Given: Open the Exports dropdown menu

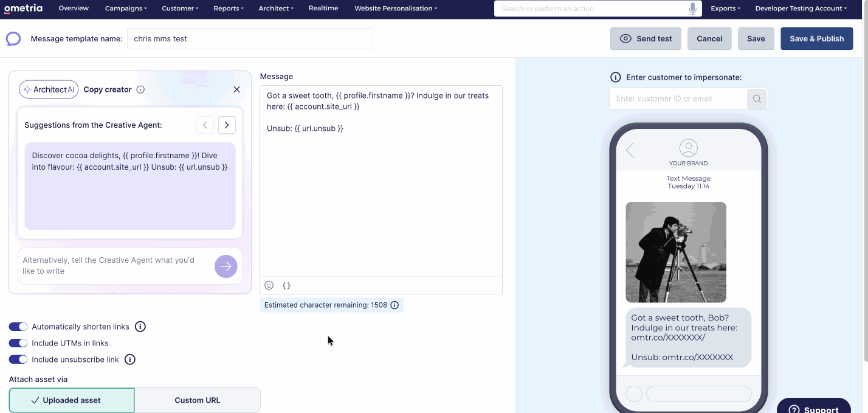Looking at the screenshot, I should (725, 9).
